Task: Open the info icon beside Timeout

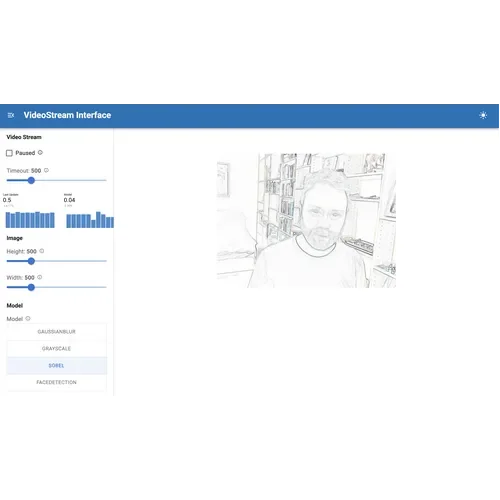Action: (46, 170)
